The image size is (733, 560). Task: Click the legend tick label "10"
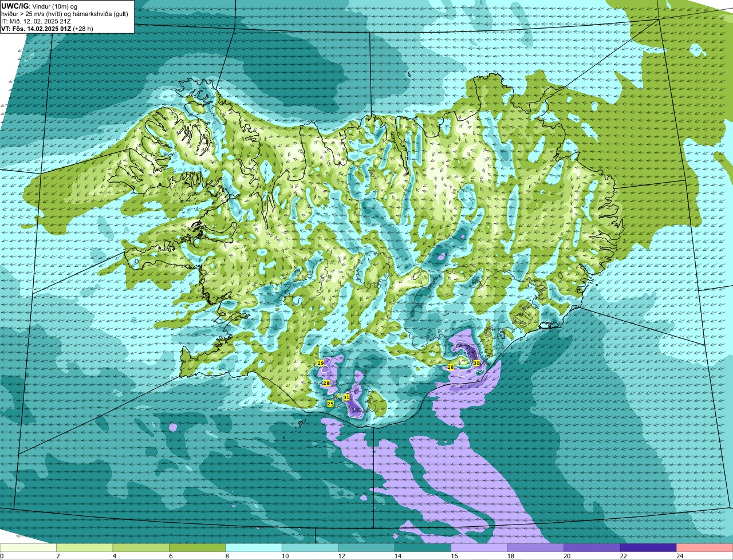285,556
